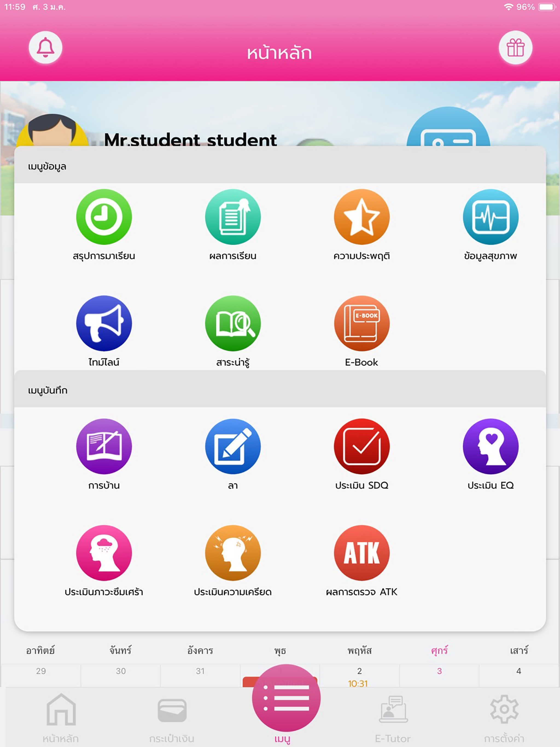Open the stress assessment icon

pyautogui.click(x=233, y=553)
